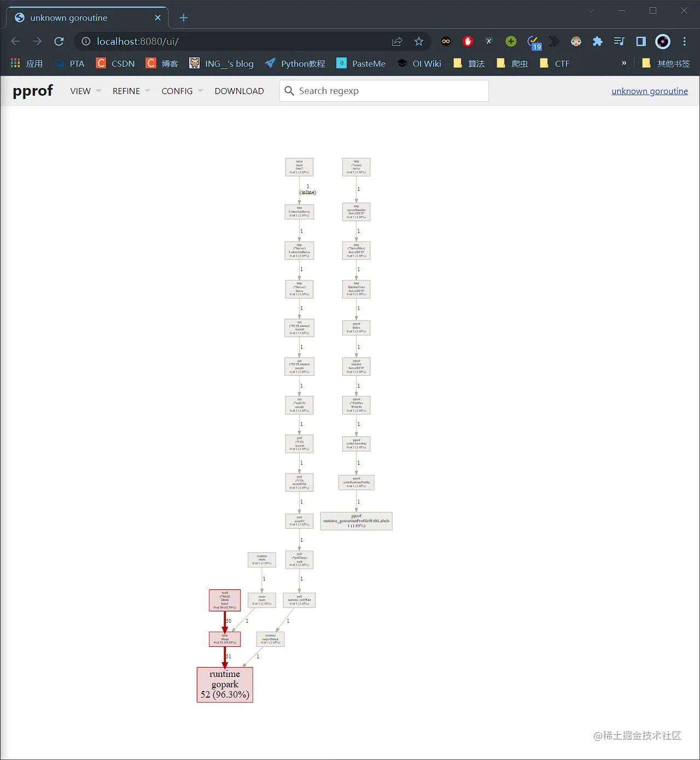Open the 'unknown goroutine' link at top right

pos(650,91)
